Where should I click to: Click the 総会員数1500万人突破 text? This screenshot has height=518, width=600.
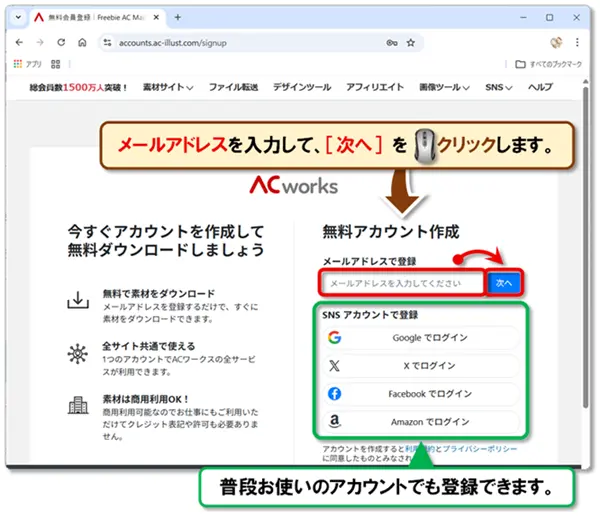[x=78, y=88]
